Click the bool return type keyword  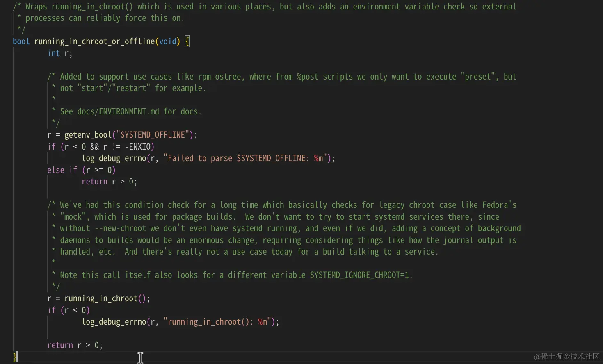21,41
